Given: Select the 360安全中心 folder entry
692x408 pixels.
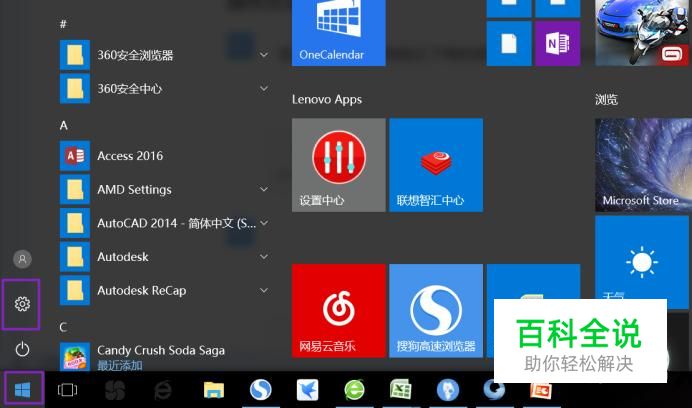Looking at the screenshot, I should [165, 88].
